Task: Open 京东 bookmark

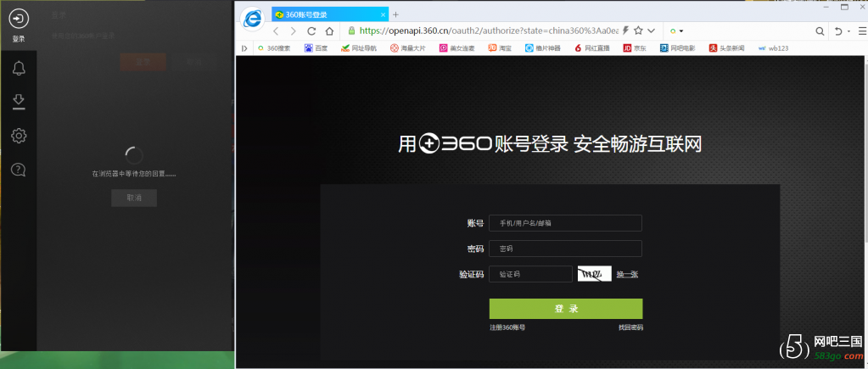Action: pyautogui.click(x=635, y=48)
